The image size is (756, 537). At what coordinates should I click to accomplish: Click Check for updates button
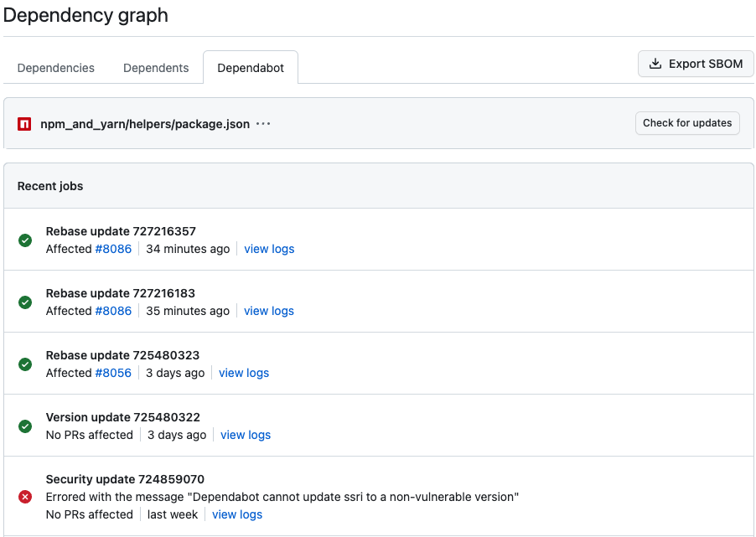(687, 123)
